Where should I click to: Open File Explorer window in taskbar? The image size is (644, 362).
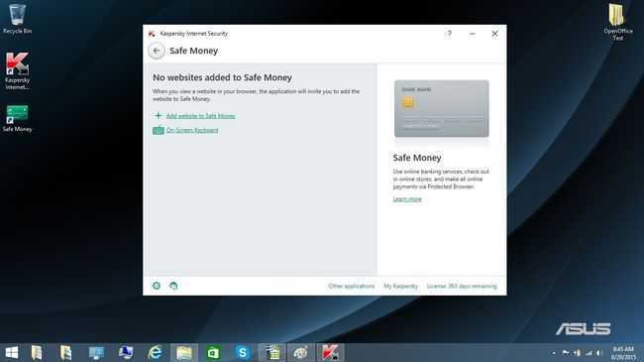[x=184, y=352]
